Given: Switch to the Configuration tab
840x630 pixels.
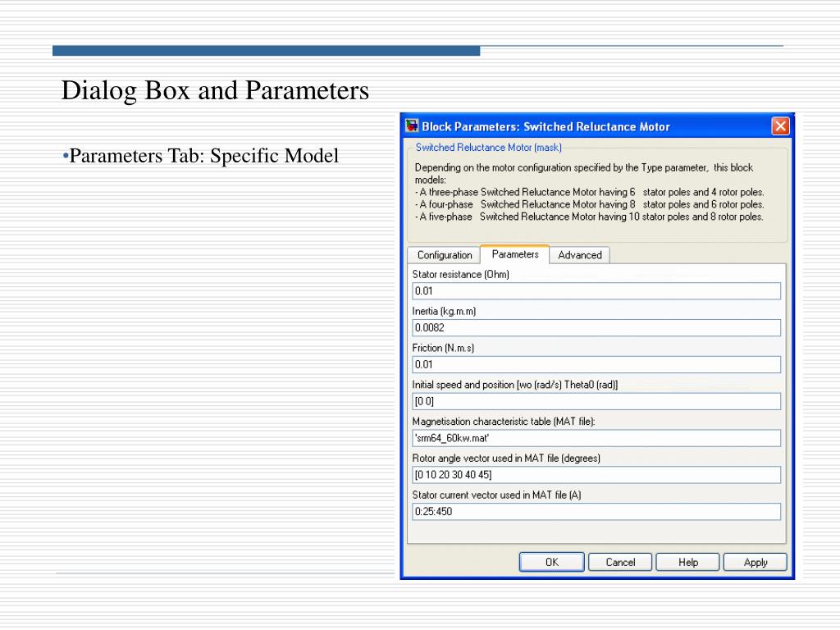Looking at the screenshot, I should click(x=445, y=255).
